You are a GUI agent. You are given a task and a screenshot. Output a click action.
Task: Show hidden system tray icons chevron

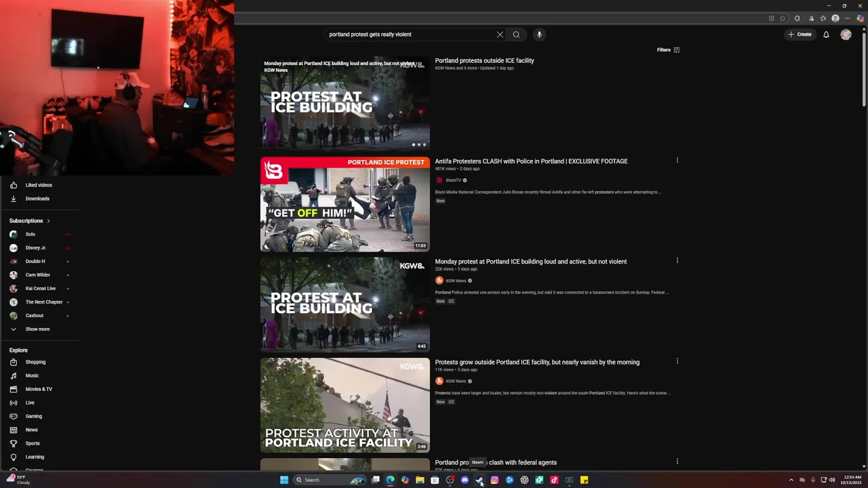(x=791, y=480)
